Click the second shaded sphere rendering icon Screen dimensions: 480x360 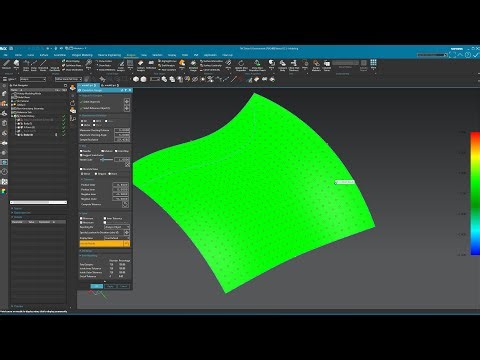pyautogui.click(x=144, y=79)
